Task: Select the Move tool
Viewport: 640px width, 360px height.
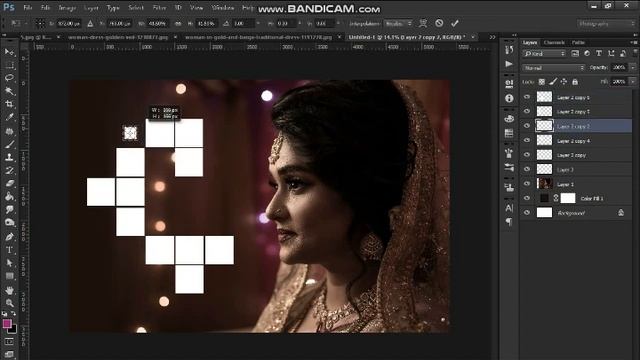Action: [x=9, y=52]
